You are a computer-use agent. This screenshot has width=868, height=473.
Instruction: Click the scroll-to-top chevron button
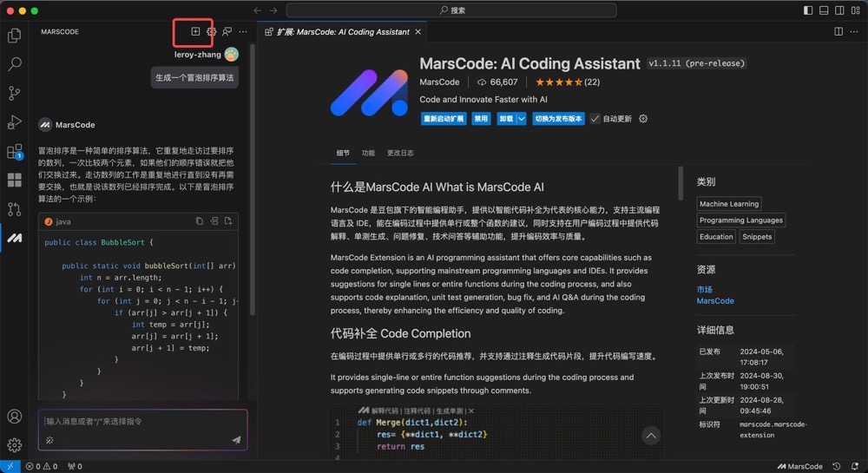651,436
